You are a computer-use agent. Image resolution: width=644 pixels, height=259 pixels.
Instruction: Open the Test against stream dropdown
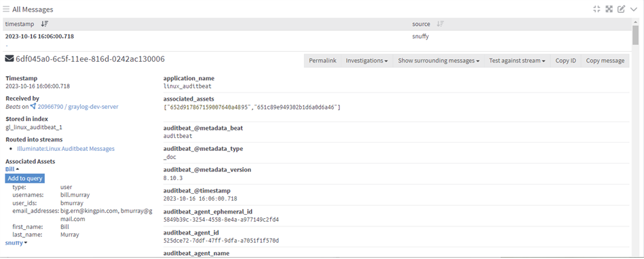(518, 61)
